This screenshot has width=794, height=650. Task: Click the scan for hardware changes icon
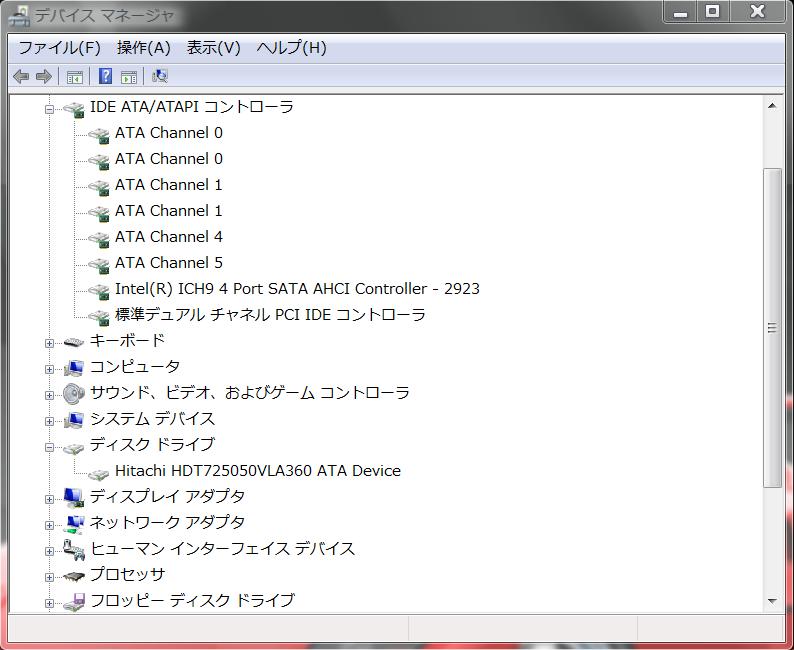(x=160, y=76)
